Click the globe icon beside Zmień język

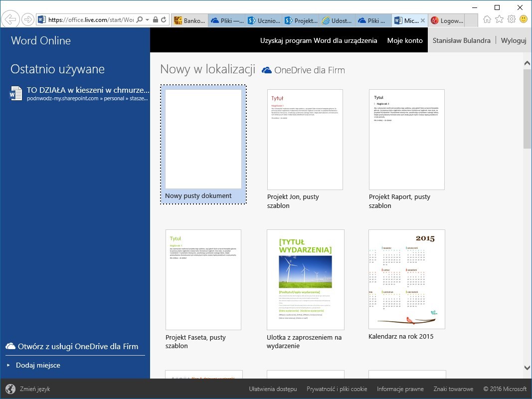coord(10,389)
